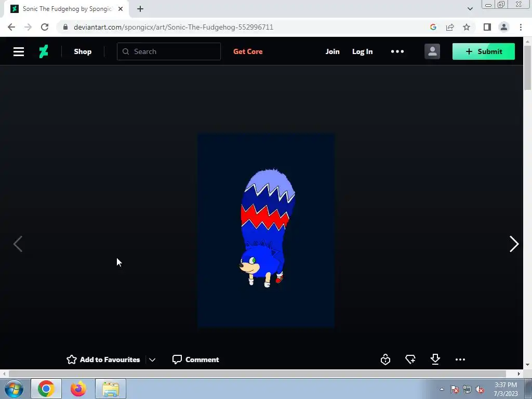Image resolution: width=532 pixels, height=399 pixels.
Task: Close the Sonic The Fudgehog tab
Action: tap(121, 9)
